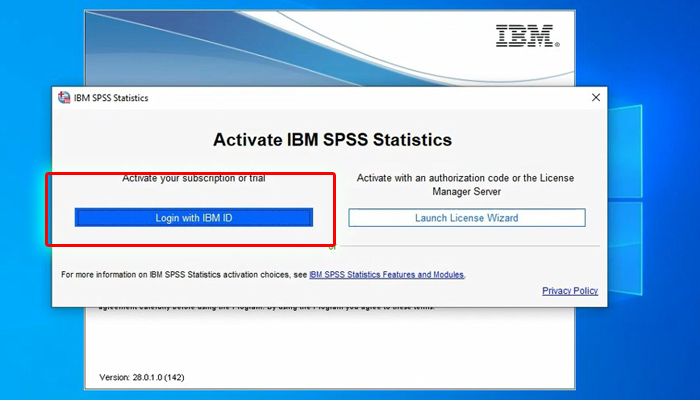700x400 pixels.
Task: Click the 'IBM SPSS Statistics' window title text
Action: point(111,98)
